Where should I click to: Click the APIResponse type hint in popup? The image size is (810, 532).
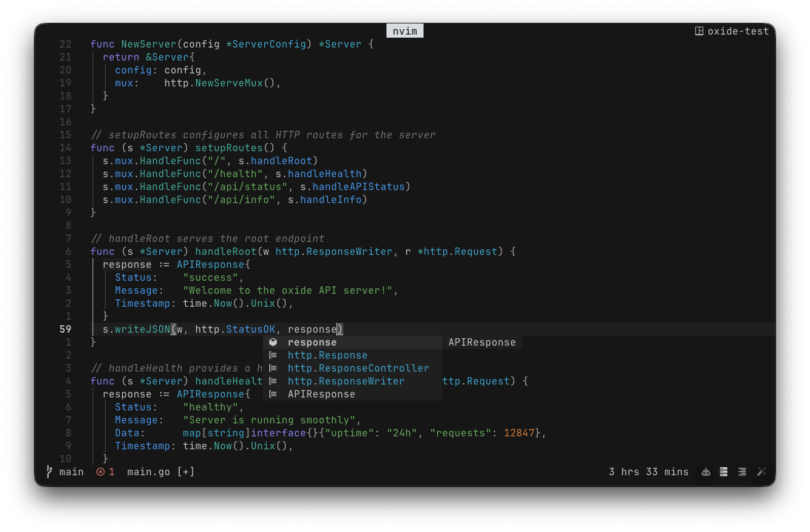click(x=482, y=342)
